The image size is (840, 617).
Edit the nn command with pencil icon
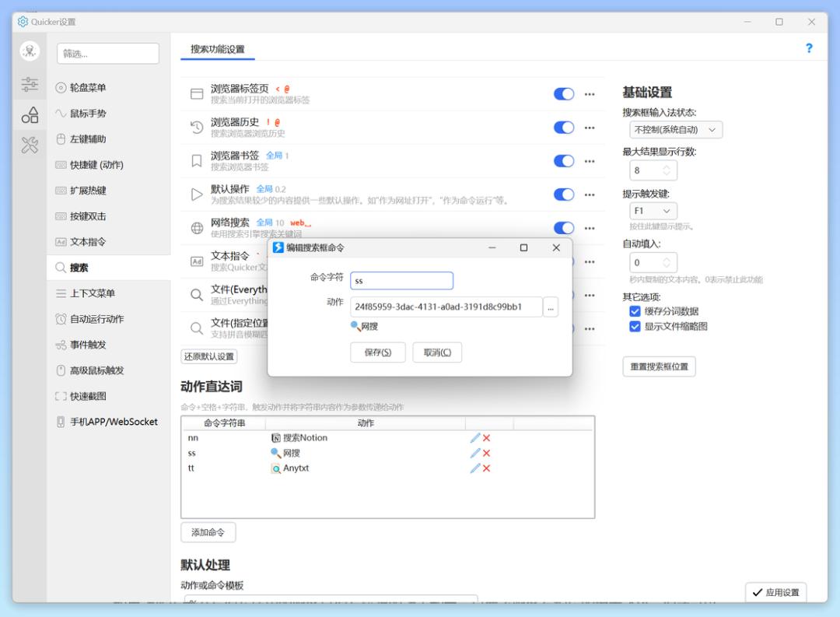click(x=474, y=438)
